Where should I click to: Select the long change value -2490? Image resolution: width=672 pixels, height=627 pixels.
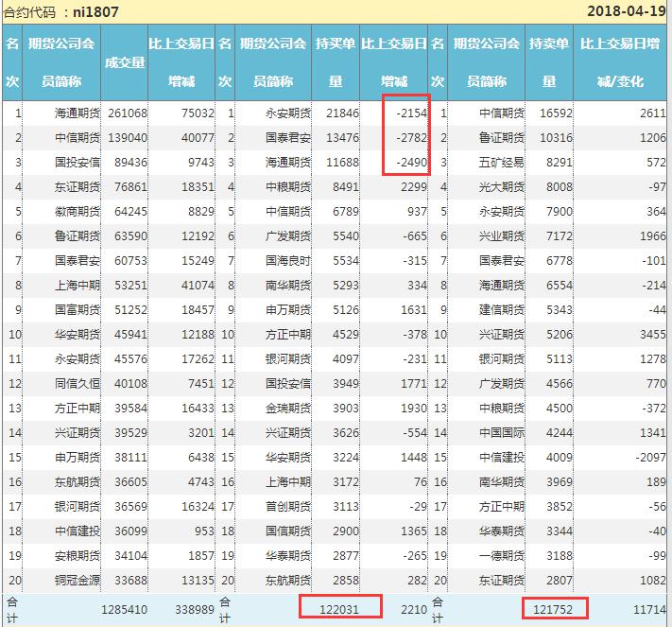[x=411, y=163]
